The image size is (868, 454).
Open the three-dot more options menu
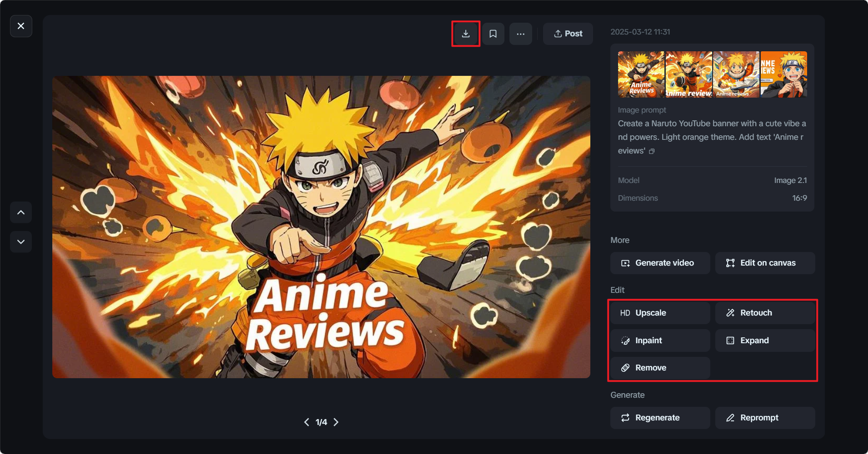[521, 34]
